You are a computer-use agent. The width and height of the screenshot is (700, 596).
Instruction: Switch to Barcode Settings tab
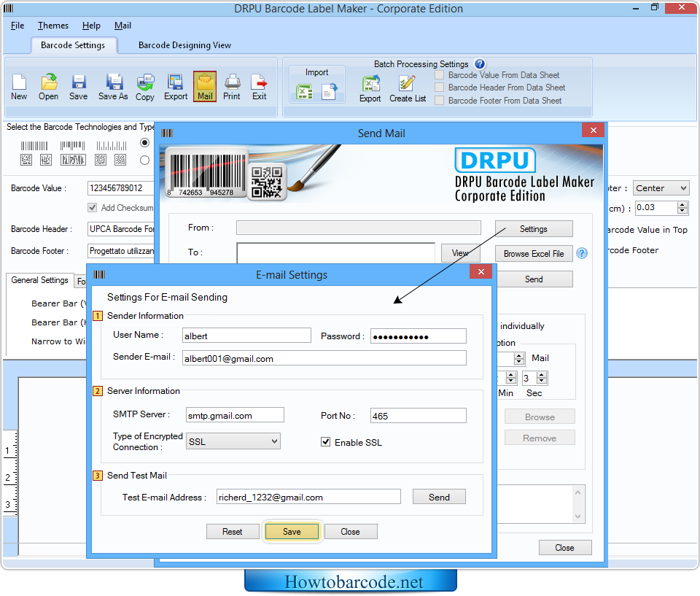pos(73,45)
